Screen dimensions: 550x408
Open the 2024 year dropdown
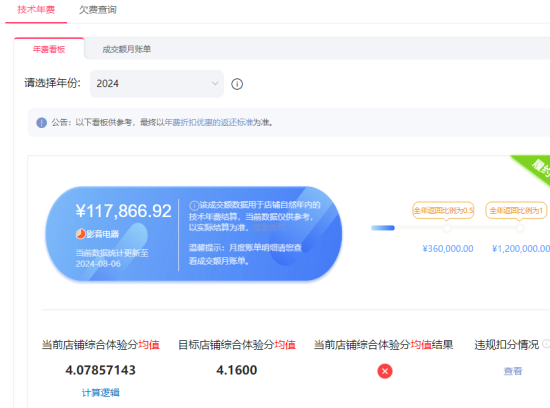[157, 84]
